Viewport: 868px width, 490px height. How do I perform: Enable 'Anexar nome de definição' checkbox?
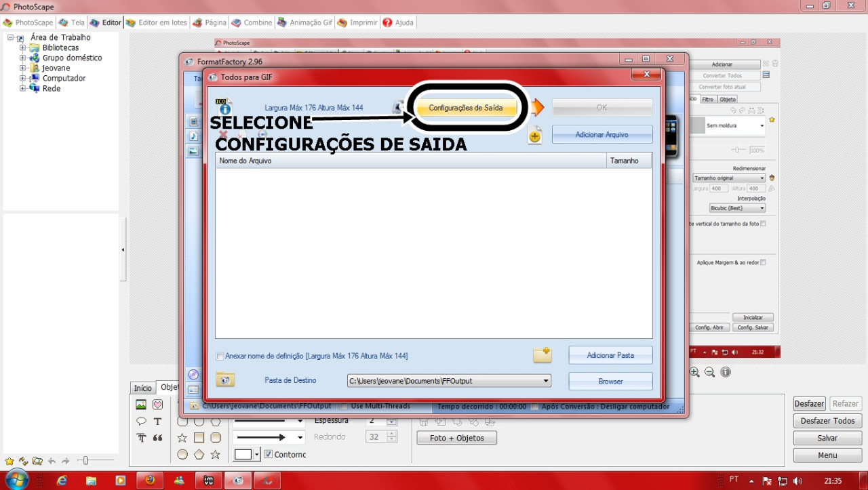click(x=220, y=356)
